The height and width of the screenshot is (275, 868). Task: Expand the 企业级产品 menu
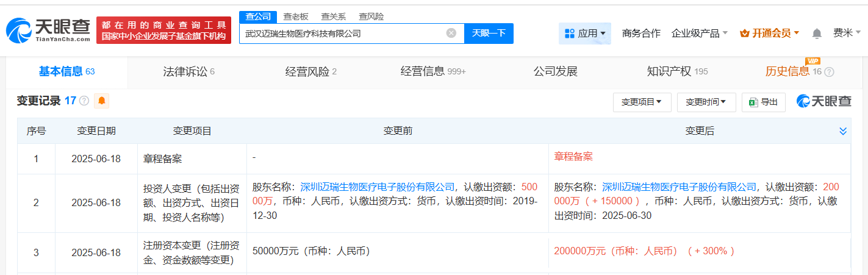[x=699, y=34]
